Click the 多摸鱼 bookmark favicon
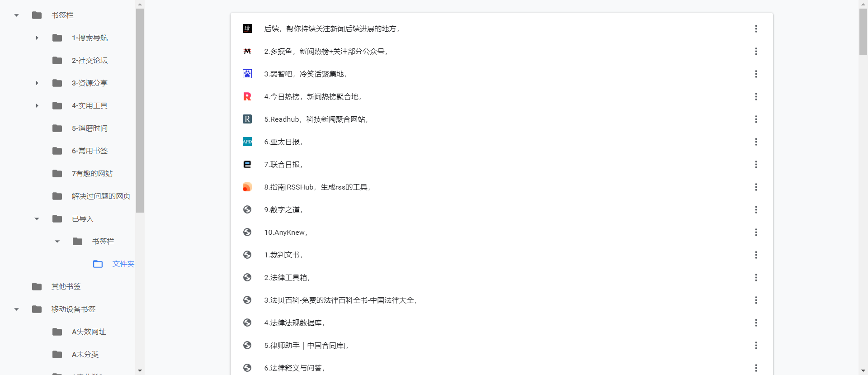Image resolution: width=868 pixels, height=375 pixels. [247, 51]
